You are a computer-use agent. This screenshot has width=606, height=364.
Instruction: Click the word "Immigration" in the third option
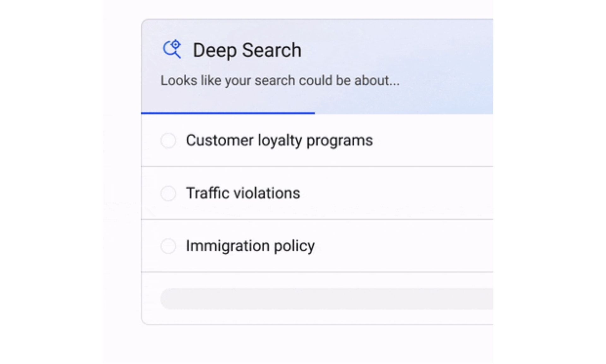[228, 246]
